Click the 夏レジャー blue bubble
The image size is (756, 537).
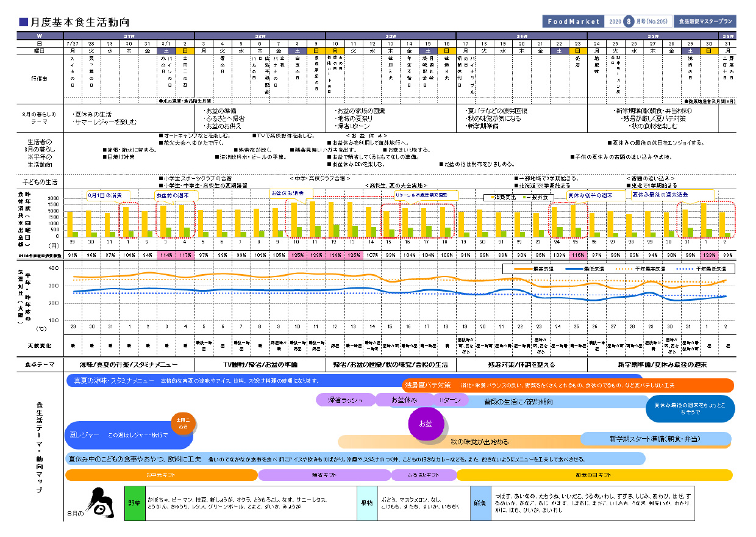(x=129, y=435)
